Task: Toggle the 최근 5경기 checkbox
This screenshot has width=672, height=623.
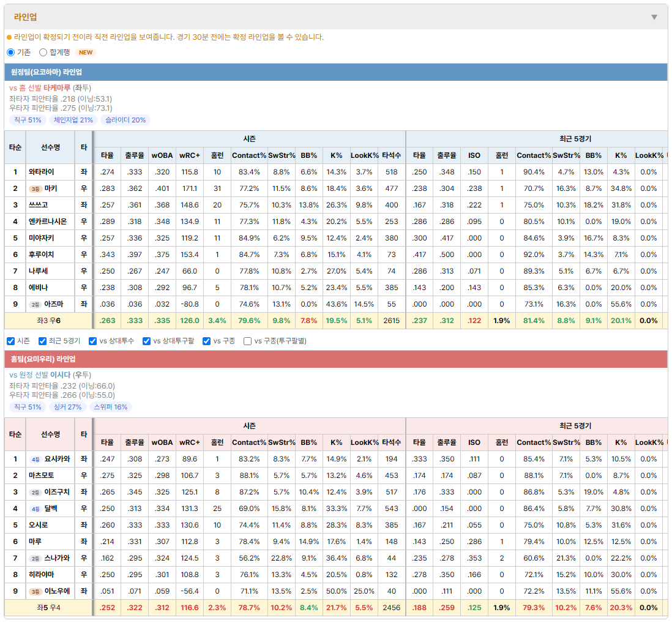Action: [42, 341]
